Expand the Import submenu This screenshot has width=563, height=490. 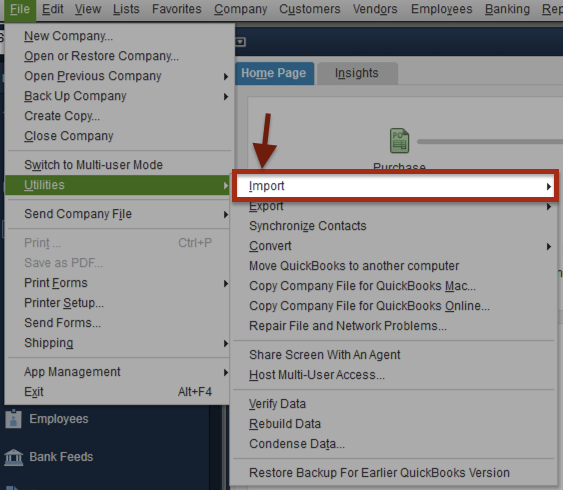(x=395, y=186)
